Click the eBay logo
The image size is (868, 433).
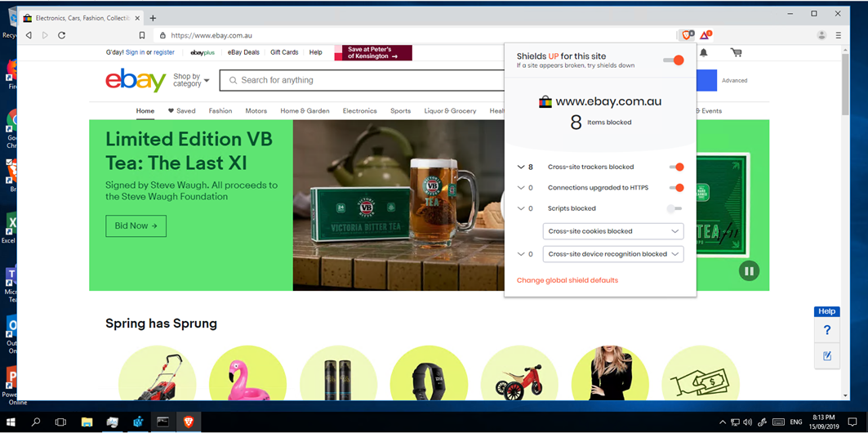point(136,80)
